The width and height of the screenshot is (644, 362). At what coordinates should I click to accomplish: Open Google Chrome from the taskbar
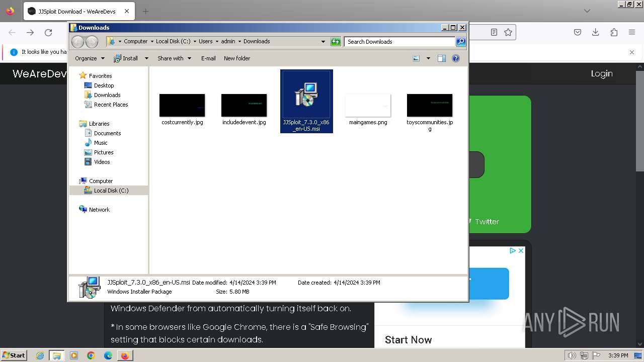click(x=91, y=355)
